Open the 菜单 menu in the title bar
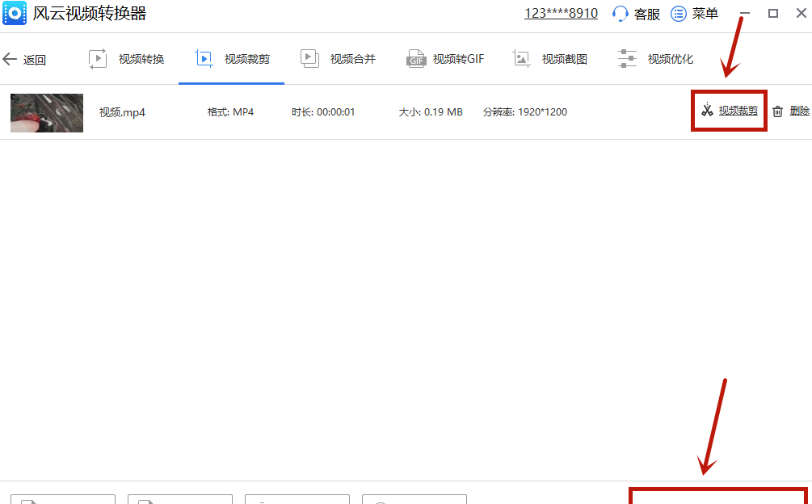This screenshot has width=812, height=504. tap(694, 14)
